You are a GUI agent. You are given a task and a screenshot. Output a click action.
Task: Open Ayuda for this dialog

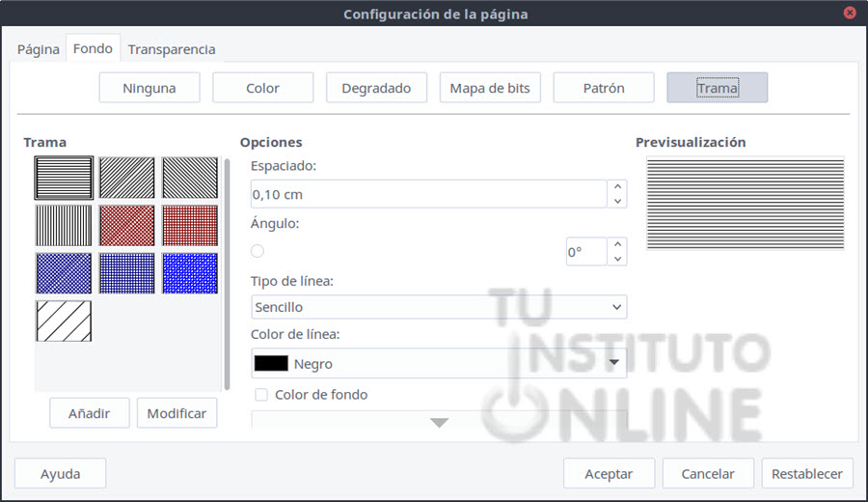(61, 473)
